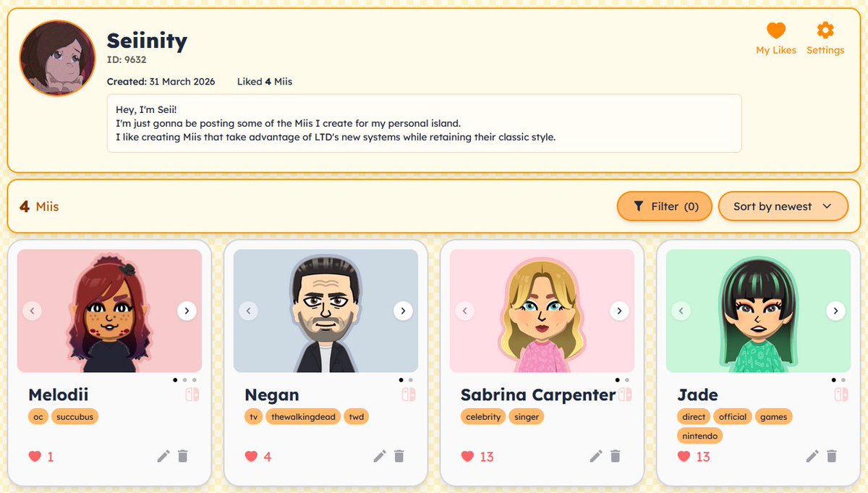Toggle like heart on Jade Mii
The height and width of the screenshot is (493, 868).
click(684, 456)
